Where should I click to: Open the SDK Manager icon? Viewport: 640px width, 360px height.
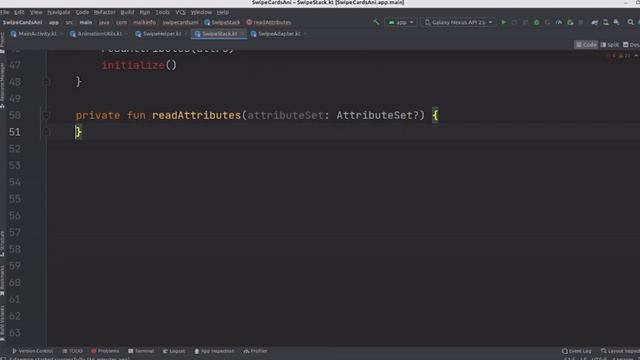(x=617, y=22)
